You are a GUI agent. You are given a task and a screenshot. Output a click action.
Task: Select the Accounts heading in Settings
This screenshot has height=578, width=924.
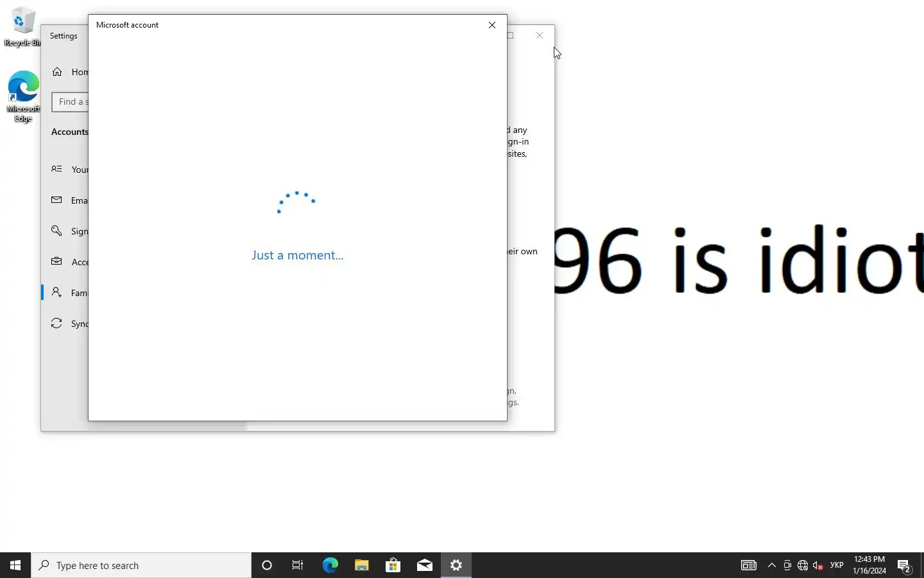(69, 132)
